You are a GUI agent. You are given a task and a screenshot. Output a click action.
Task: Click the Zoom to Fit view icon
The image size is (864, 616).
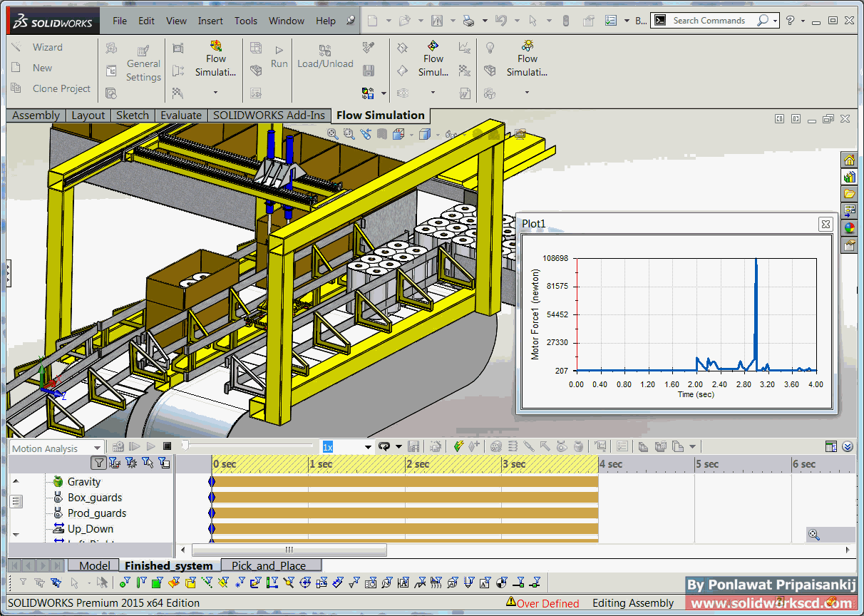(x=333, y=133)
